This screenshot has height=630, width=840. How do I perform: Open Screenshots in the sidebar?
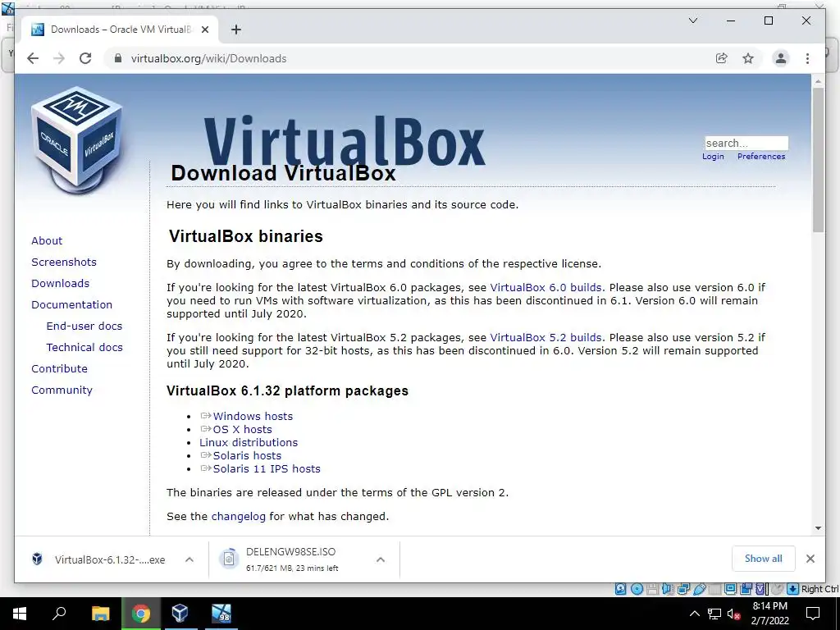(64, 262)
